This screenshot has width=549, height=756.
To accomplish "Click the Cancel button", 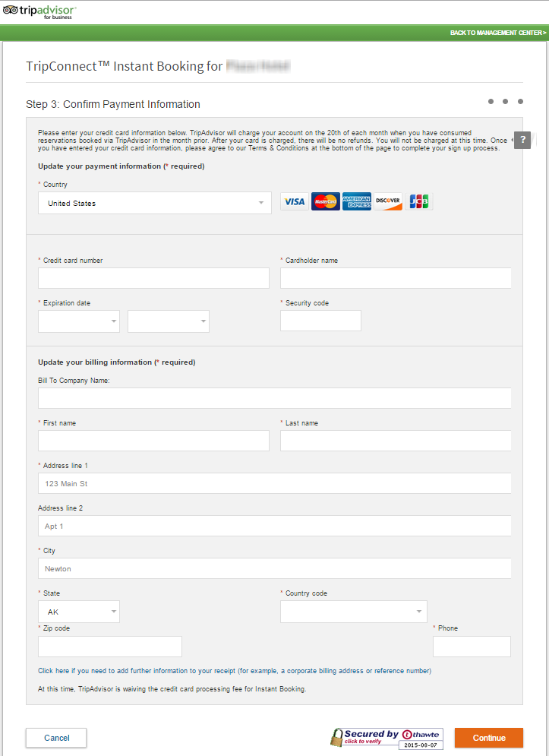I will tap(56, 738).
